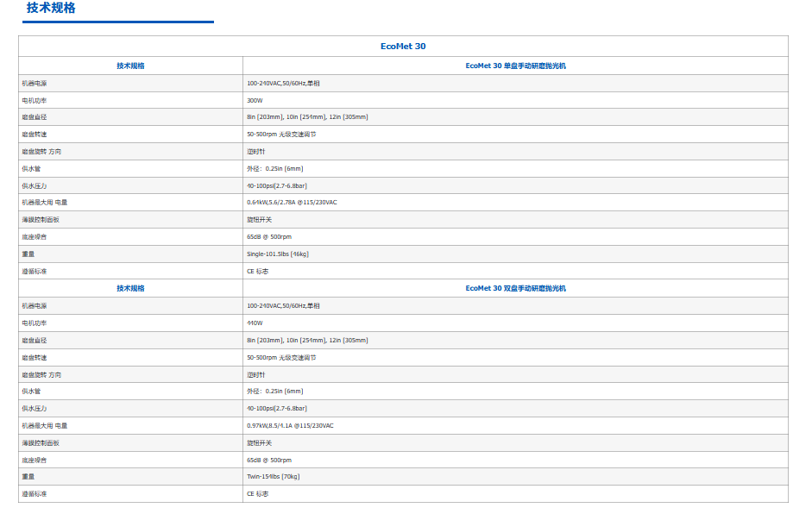
Task: Click 机器电源 label in the 双盘 table
Action: (x=35, y=306)
